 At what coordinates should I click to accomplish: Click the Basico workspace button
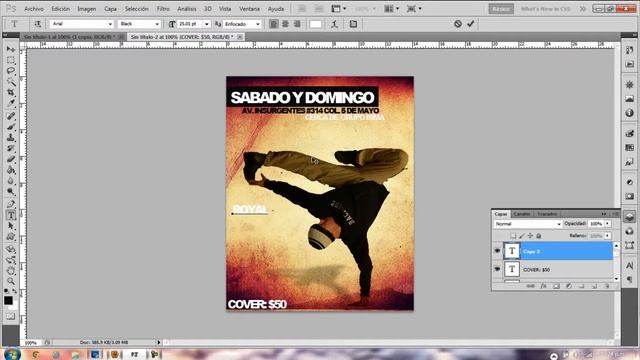point(501,9)
